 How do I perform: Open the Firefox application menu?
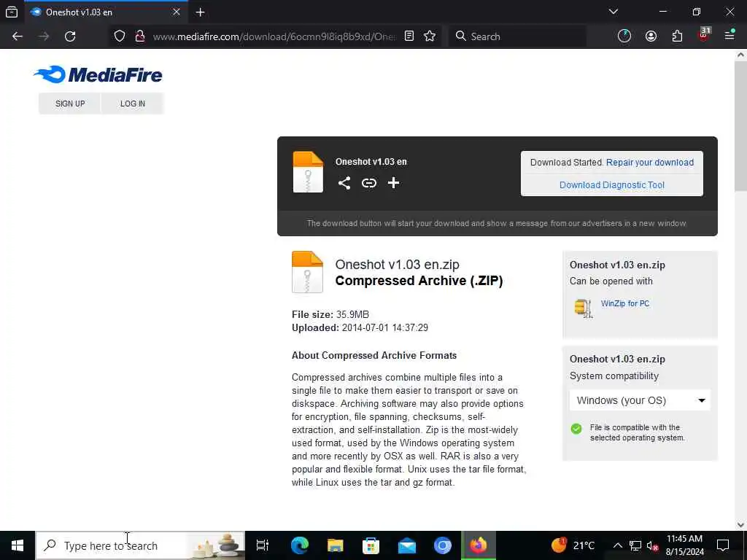pos(729,35)
